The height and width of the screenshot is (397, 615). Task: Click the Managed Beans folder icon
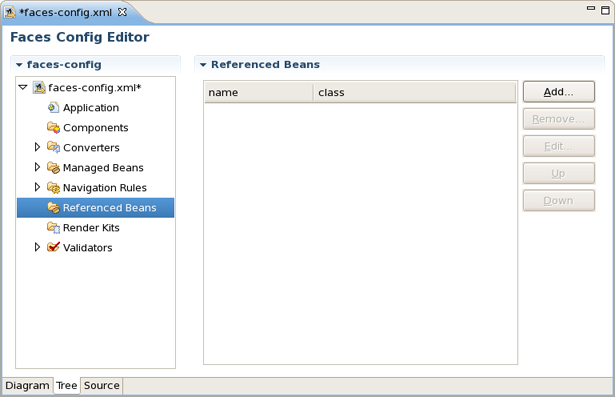click(x=53, y=168)
